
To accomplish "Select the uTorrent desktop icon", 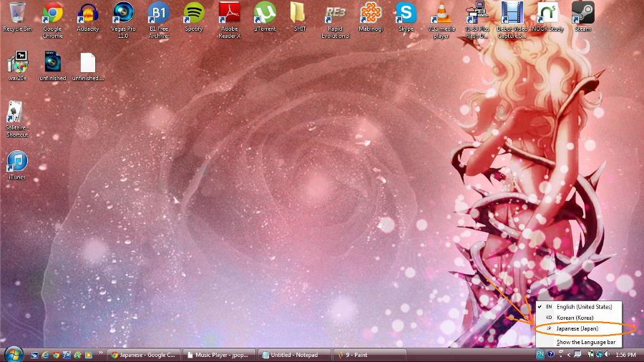I will click(x=265, y=14).
